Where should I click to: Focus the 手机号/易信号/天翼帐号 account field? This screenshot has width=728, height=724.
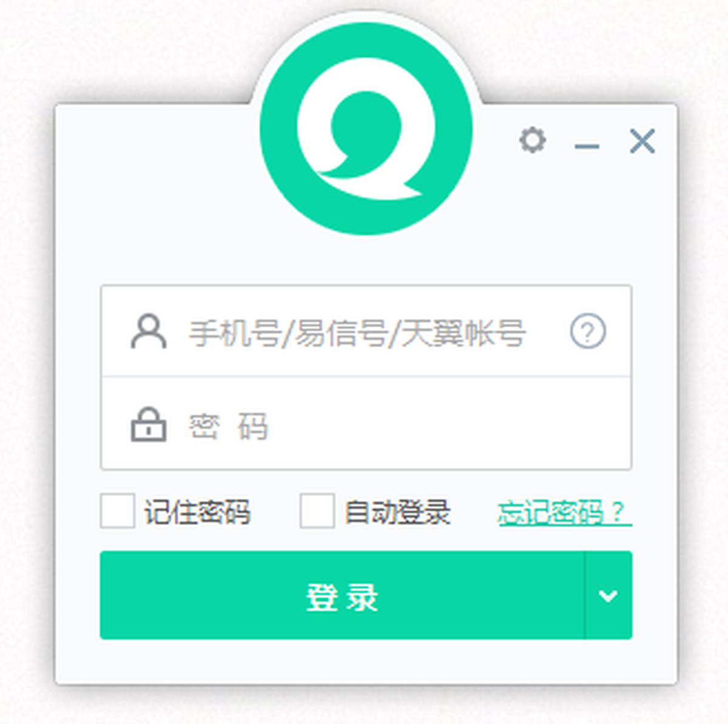point(366,331)
